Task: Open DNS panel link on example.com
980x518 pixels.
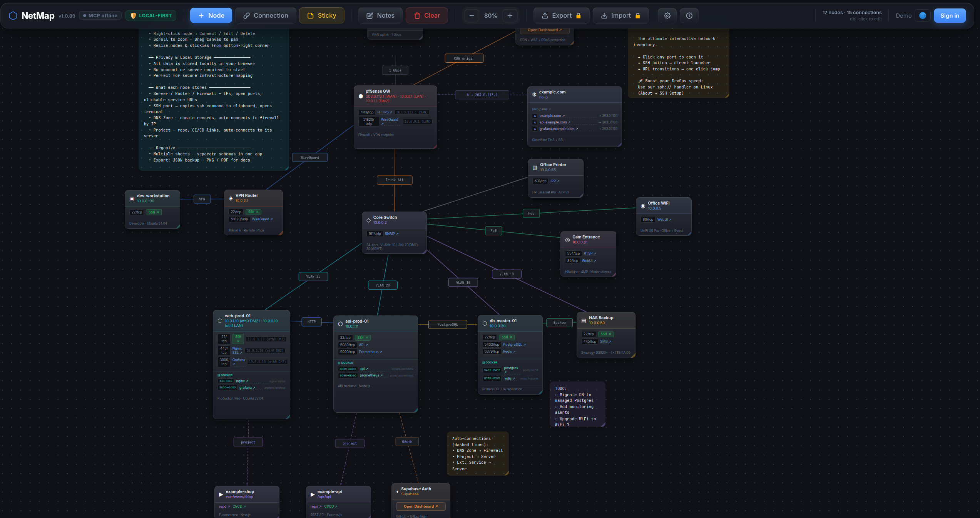Action: [541, 109]
